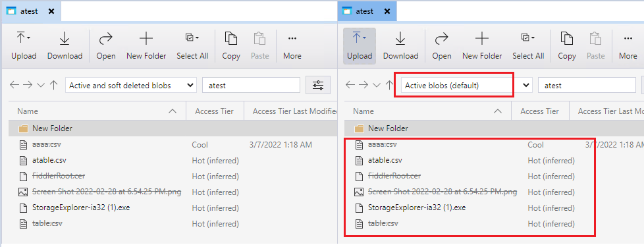The image size is (644, 247).
Task: Open the More menu in the left pane
Action: pyautogui.click(x=292, y=46)
